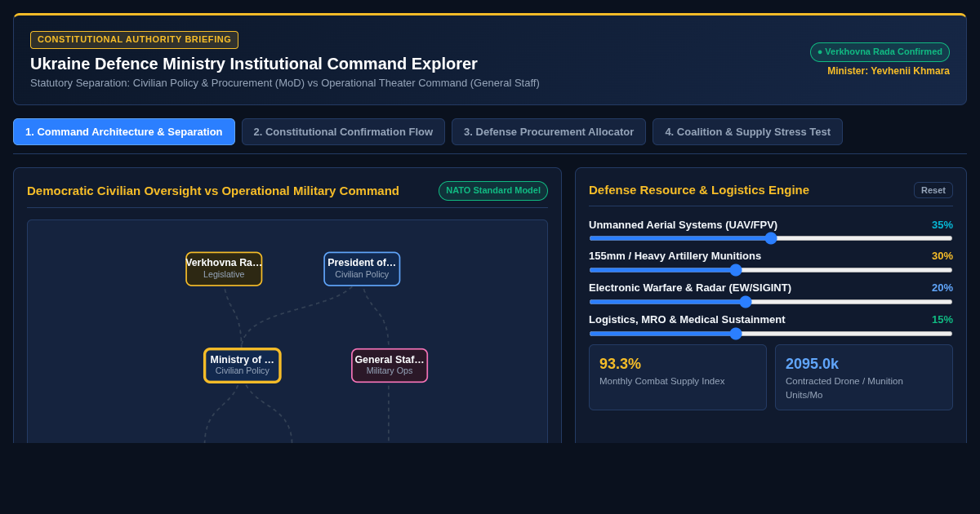This screenshot has width=980, height=514.
Task: Click the Constitutional Authority Briefing label
Action: (x=134, y=40)
